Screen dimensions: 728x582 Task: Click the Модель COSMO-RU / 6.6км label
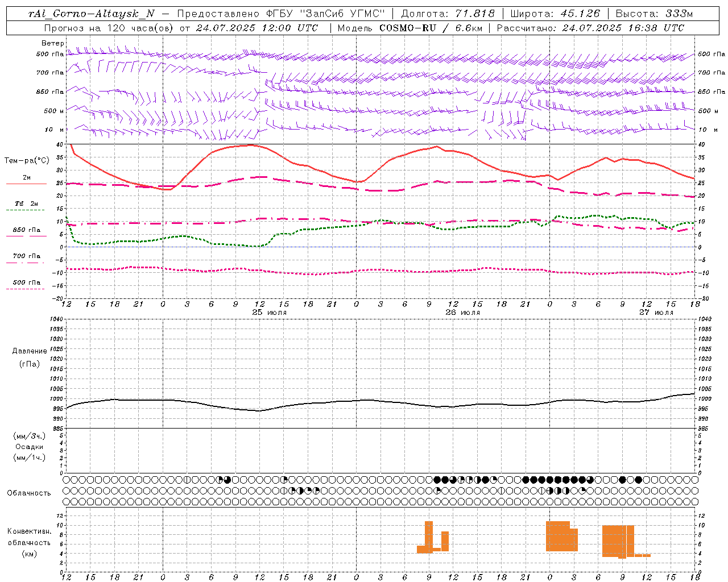(x=410, y=28)
